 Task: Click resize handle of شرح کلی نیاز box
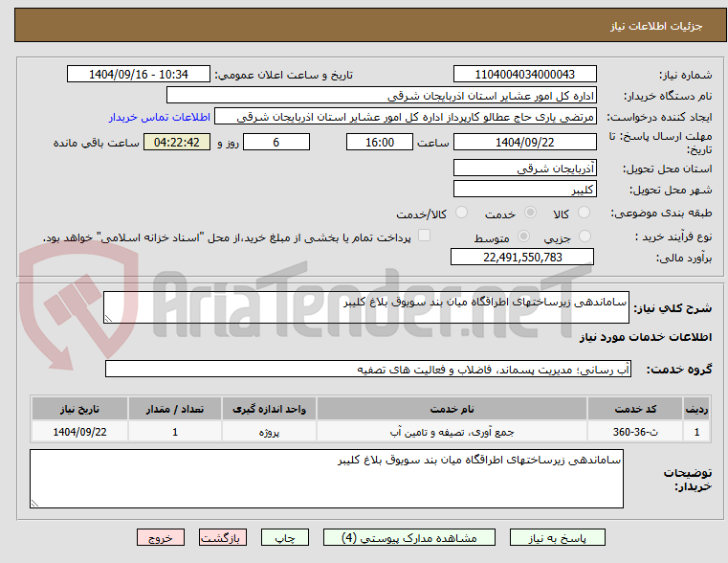(x=108, y=318)
